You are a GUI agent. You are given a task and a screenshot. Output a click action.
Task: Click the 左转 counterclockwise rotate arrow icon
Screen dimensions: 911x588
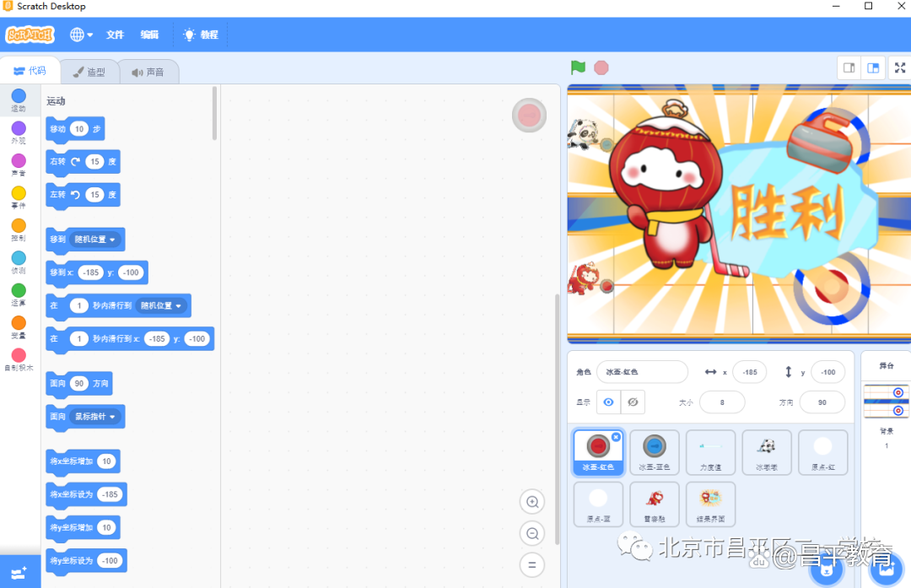point(76,195)
